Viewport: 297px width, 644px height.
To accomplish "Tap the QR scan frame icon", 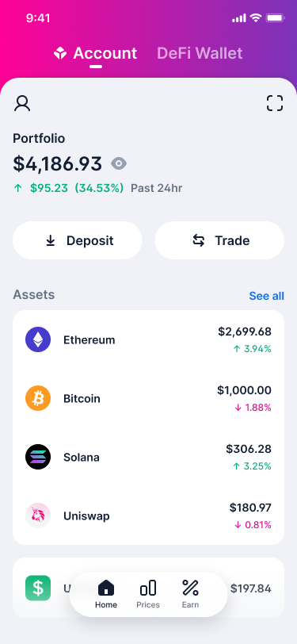I will click(275, 103).
